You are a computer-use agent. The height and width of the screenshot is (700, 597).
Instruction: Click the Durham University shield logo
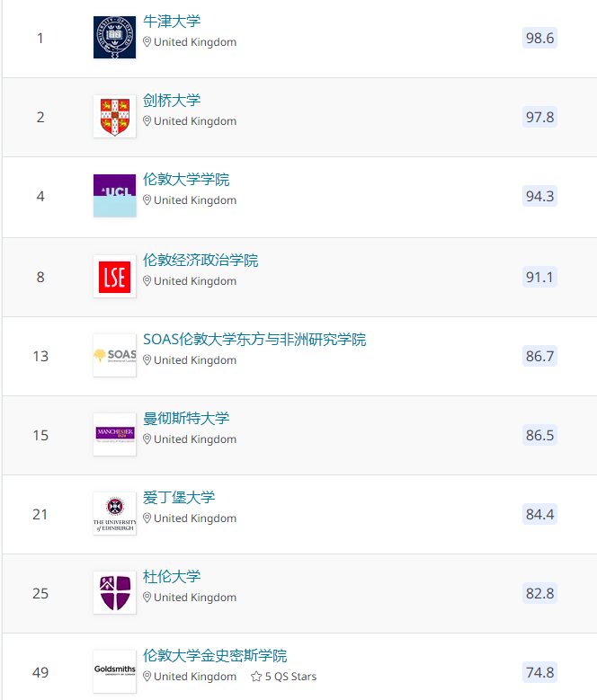[x=114, y=593]
